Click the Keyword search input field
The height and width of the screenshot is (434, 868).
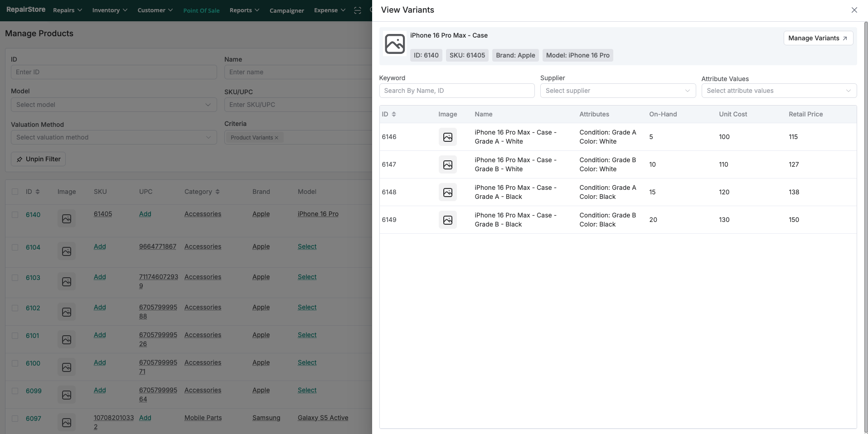tap(456, 91)
